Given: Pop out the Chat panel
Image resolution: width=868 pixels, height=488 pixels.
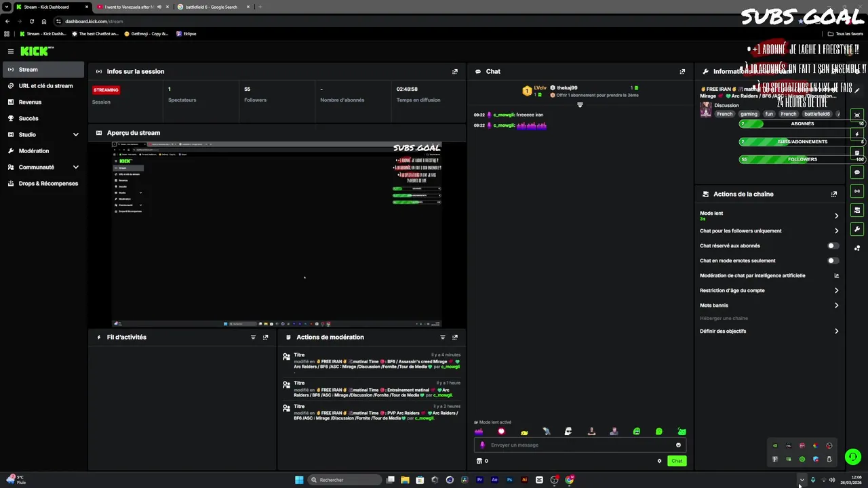Looking at the screenshot, I should point(682,71).
